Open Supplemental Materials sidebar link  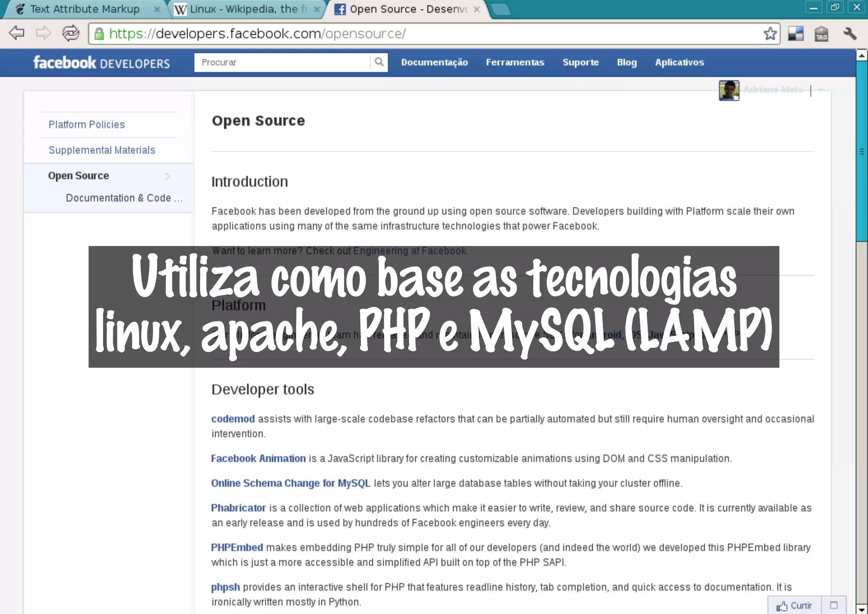point(102,150)
